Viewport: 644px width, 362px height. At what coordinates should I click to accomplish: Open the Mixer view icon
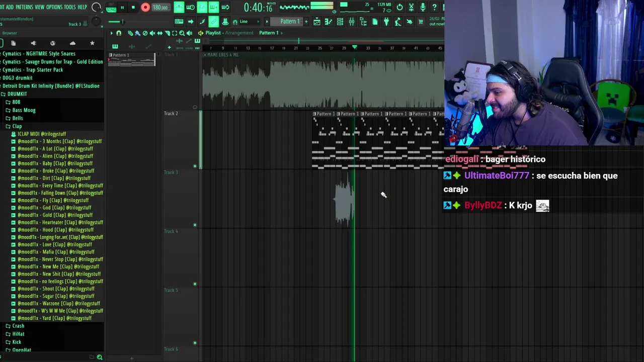[352, 21]
